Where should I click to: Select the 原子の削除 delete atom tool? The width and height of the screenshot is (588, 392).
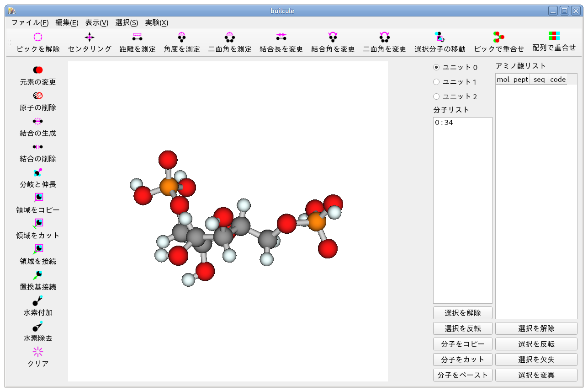(38, 96)
